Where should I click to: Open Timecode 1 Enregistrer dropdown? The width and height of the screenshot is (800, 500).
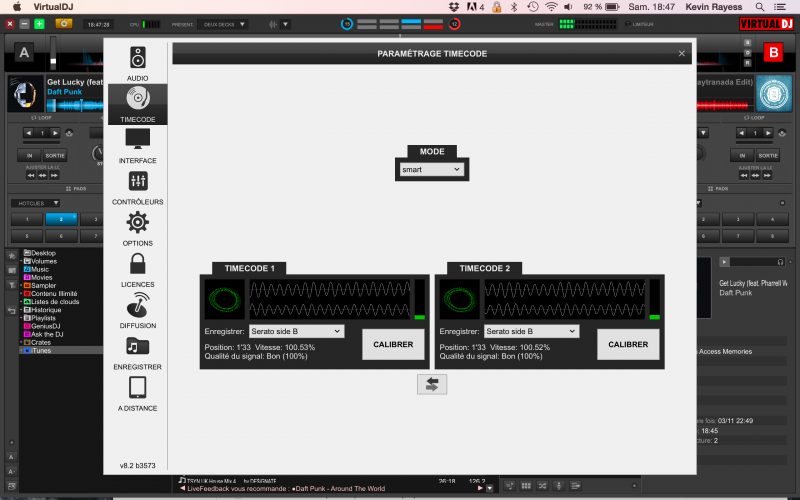pos(296,331)
